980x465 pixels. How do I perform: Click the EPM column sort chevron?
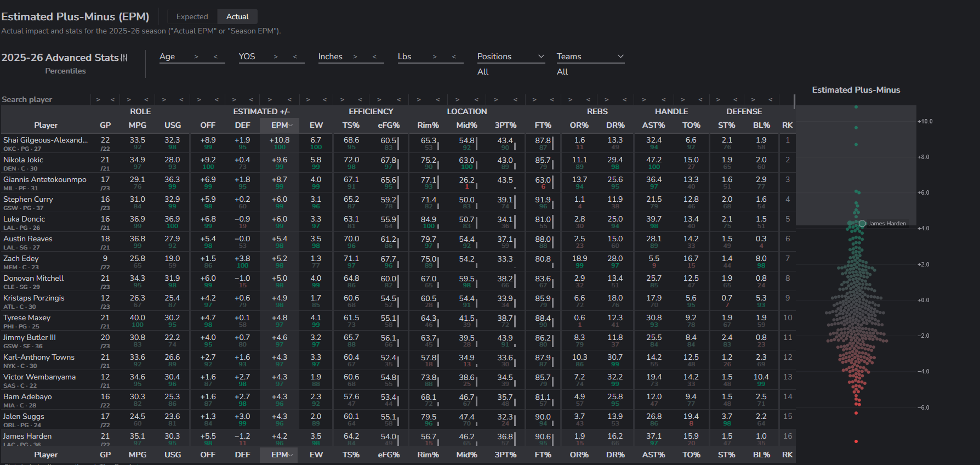click(291, 125)
